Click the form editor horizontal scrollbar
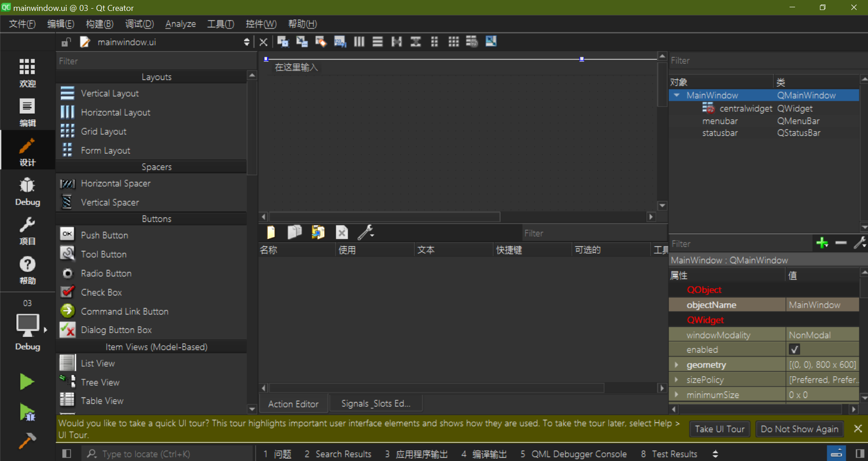The image size is (868, 461). point(385,217)
